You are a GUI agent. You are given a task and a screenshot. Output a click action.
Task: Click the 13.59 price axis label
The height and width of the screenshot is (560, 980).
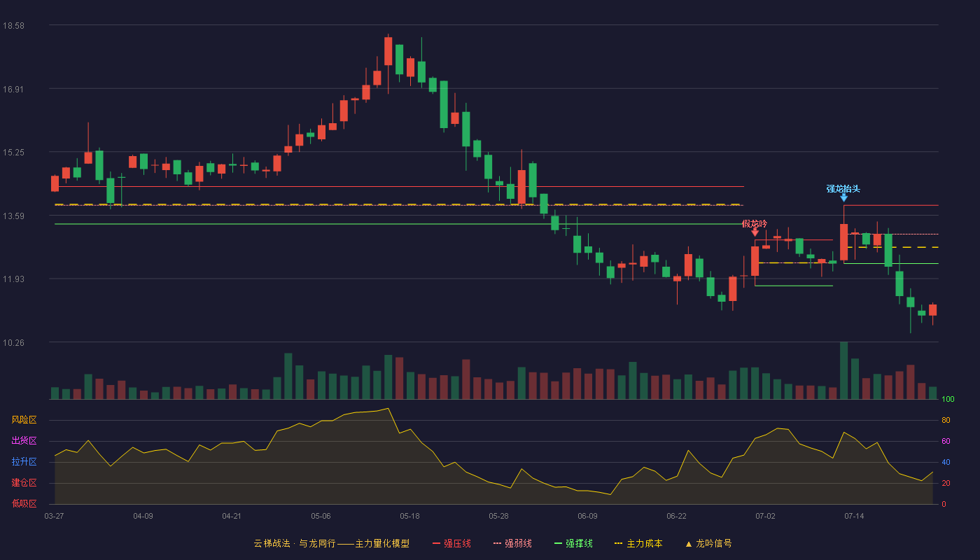pos(13,216)
